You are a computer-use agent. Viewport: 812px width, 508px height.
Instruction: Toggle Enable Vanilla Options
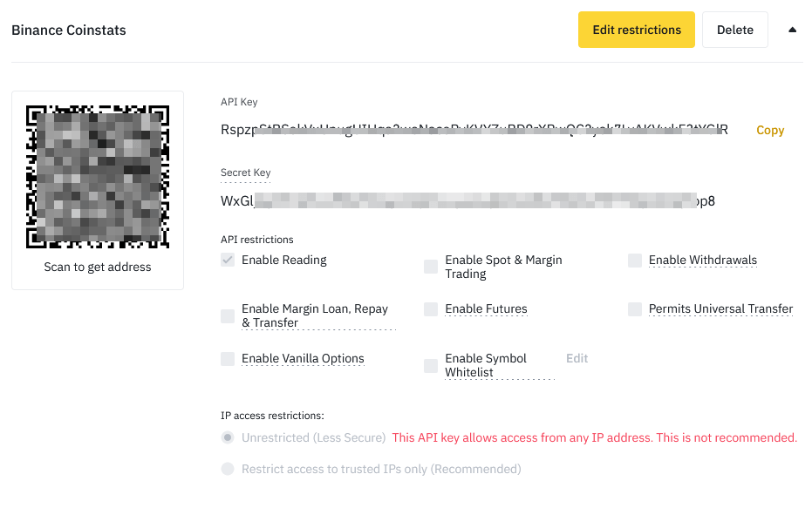point(227,358)
